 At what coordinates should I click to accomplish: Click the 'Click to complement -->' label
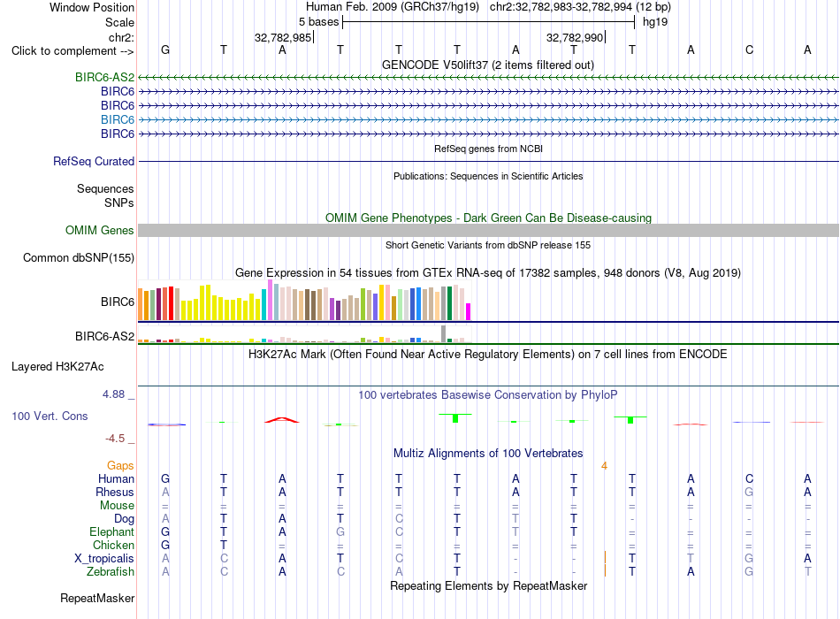73,51
